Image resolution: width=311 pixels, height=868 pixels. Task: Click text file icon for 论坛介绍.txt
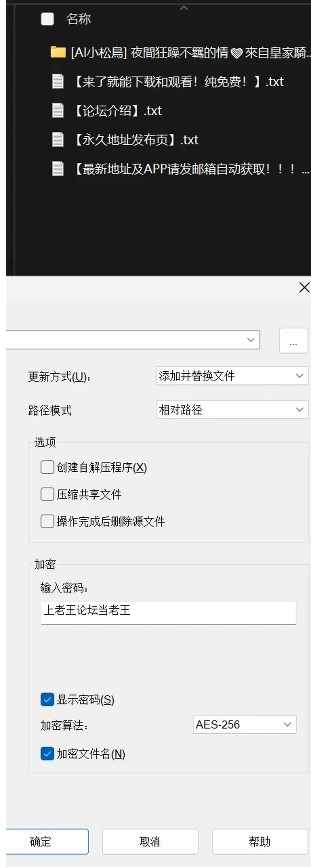[x=58, y=110]
